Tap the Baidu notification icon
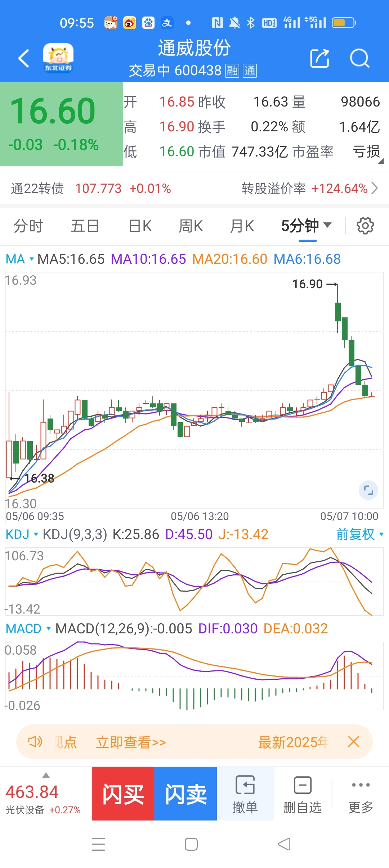Screen dimensions: 389x868 pos(148,23)
